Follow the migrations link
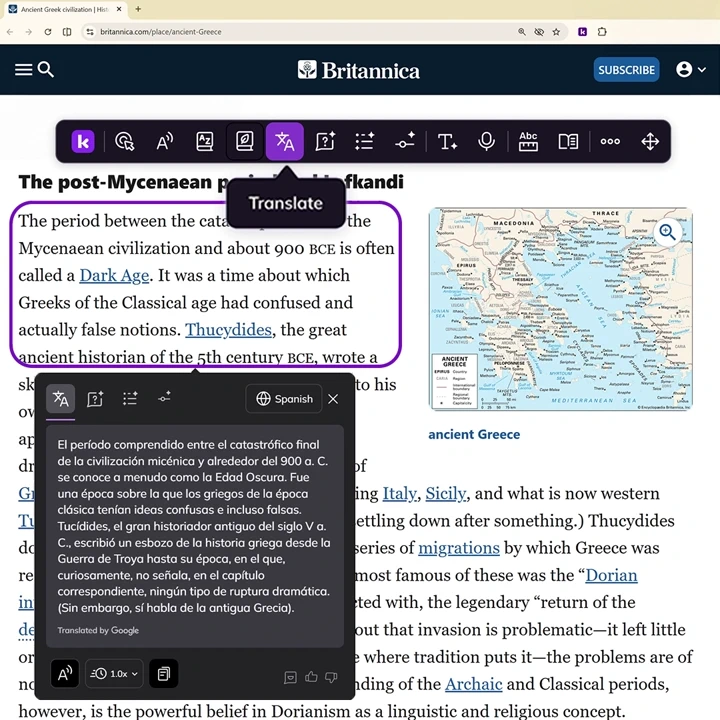 click(459, 548)
